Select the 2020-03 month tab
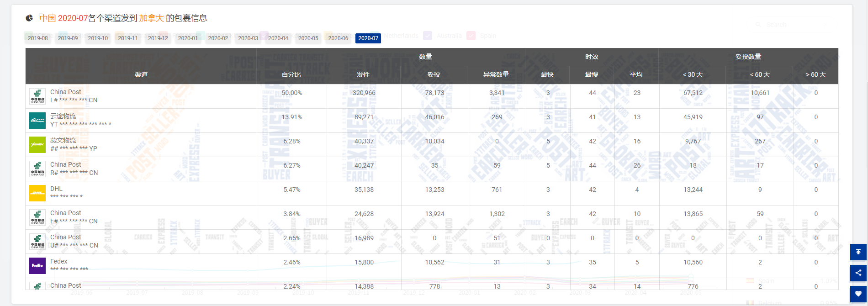The height and width of the screenshot is (306, 868). [x=248, y=38]
